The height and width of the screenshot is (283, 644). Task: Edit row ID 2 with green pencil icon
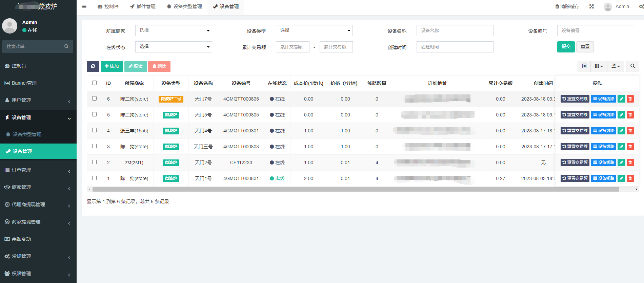[621, 162]
